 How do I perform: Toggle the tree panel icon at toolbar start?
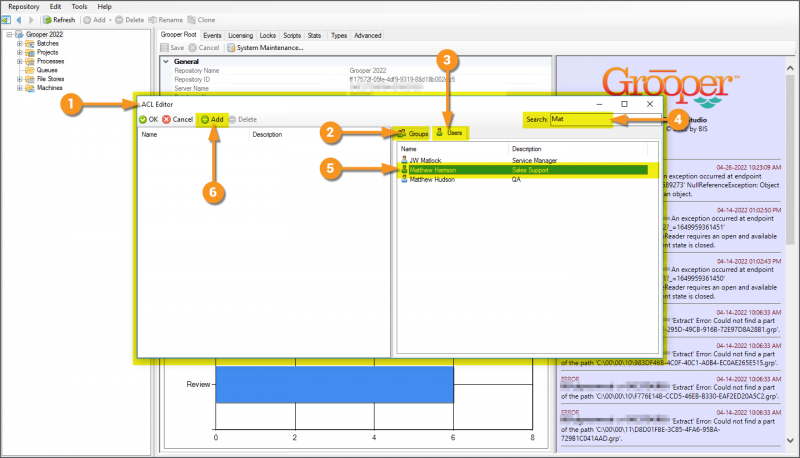click(x=6, y=20)
